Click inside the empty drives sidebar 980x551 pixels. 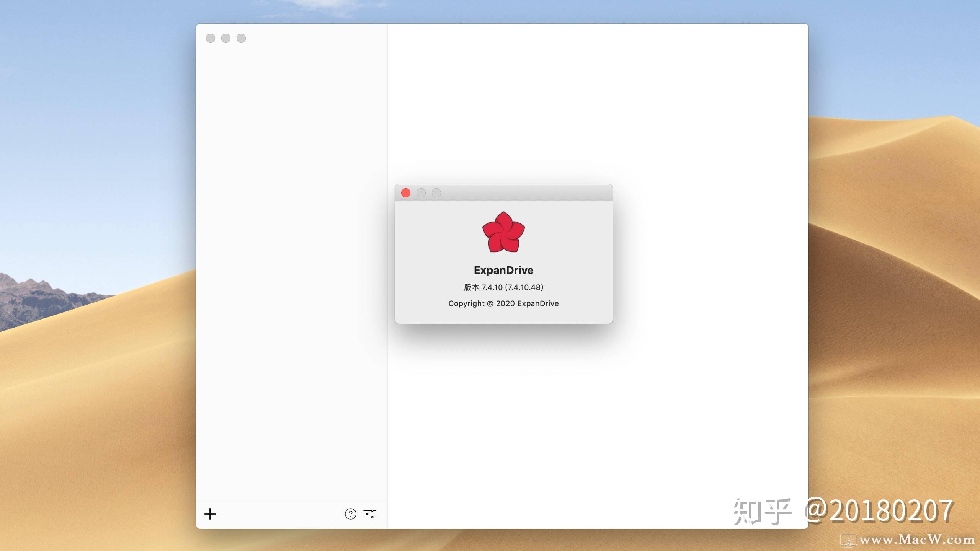[x=291, y=268]
